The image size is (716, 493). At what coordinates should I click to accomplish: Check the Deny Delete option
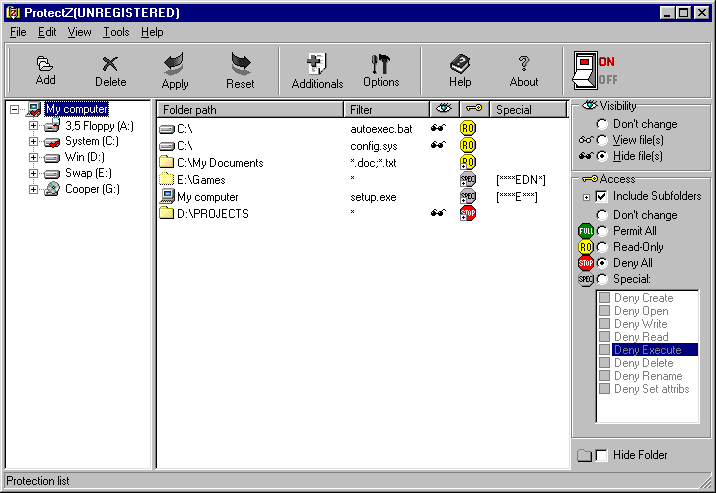[605, 363]
